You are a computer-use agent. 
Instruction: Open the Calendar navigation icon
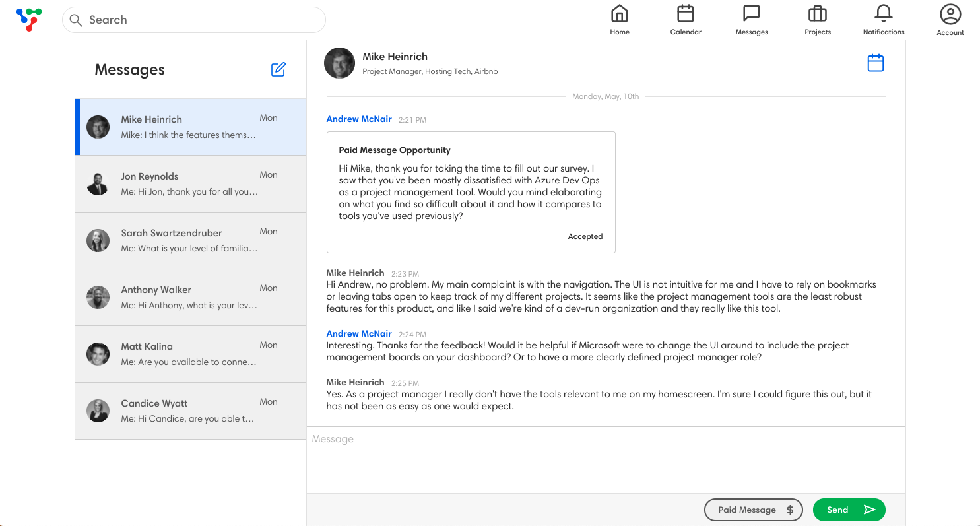[x=686, y=20]
